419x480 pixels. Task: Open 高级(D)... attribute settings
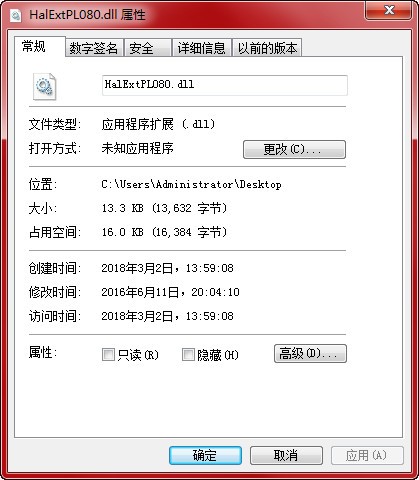pyautogui.click(x=310, y=353)
